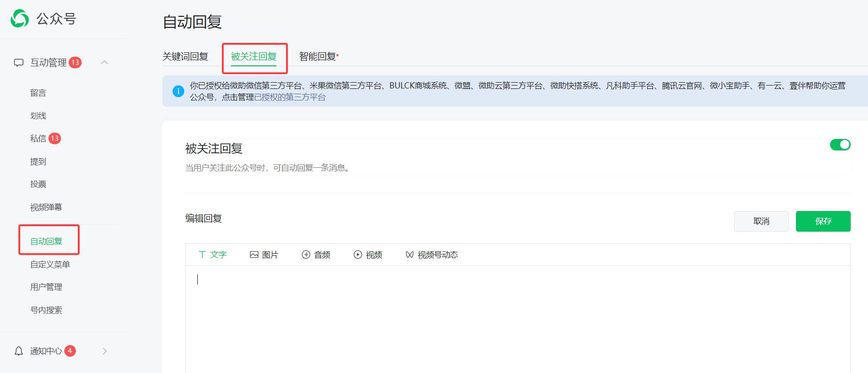
Task: Toggle the 被关注回复 switch off
Action: click(x=840, y=145)
